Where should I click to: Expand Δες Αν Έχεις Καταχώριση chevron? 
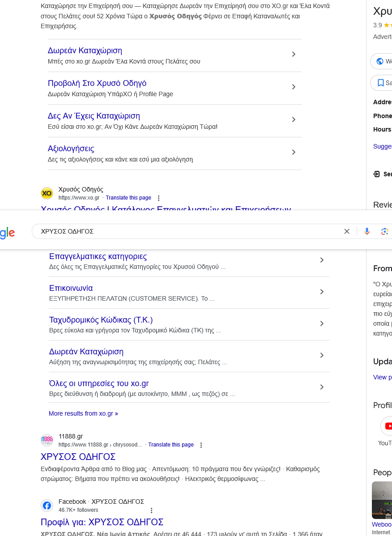pos(294,119)
